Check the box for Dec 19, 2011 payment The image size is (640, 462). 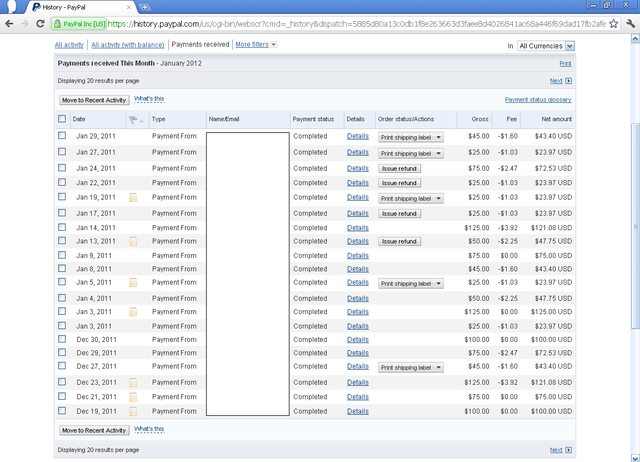click(62, 411)
